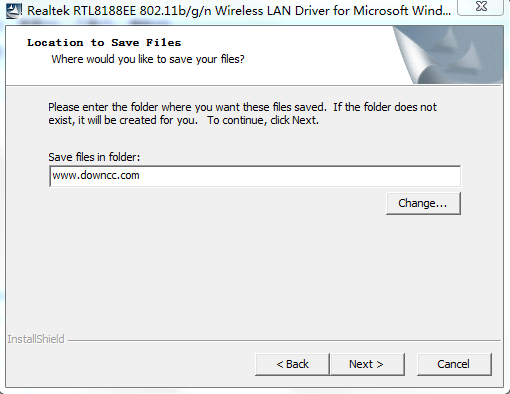Click the Realtek RTL8188EE window title text
The width and height of the screenshot is (510, 394).
pos(239,11)
